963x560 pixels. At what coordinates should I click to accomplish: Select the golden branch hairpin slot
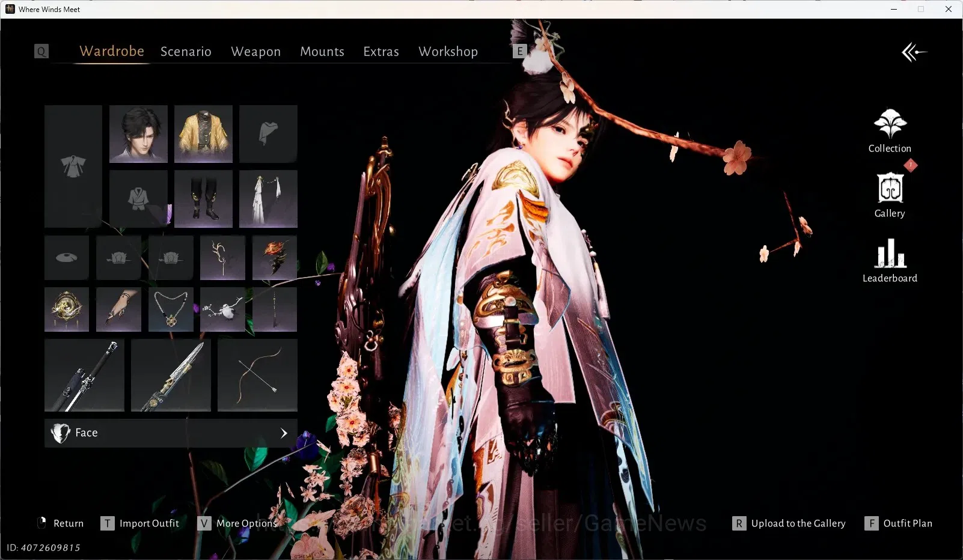tap(222, 258)
